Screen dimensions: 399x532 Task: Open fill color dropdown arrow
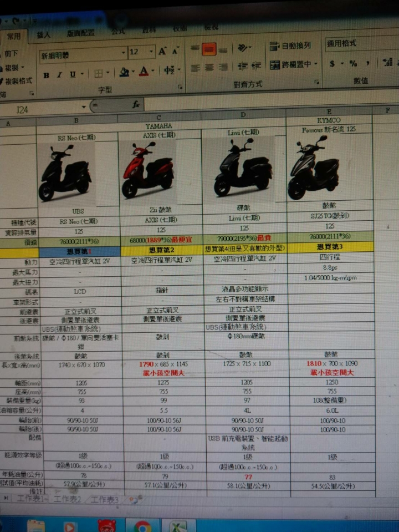point(133,72)
